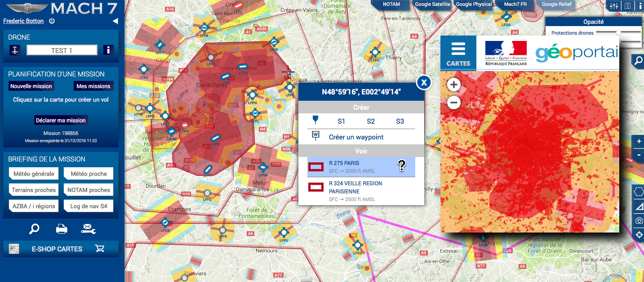Image resolution: width=644 pixels, height=282 pixels.
Task: Click the LFPU airport marker
Action: tap(283, 233)
